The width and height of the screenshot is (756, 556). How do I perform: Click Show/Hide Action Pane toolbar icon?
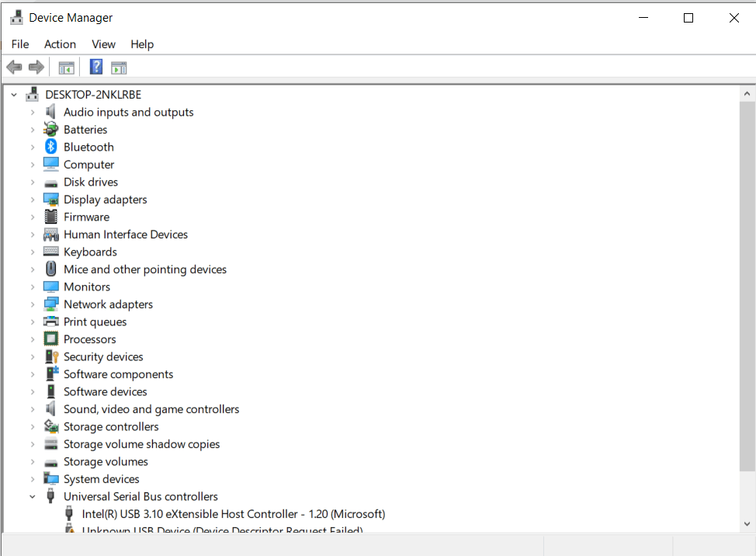(119, 68)
